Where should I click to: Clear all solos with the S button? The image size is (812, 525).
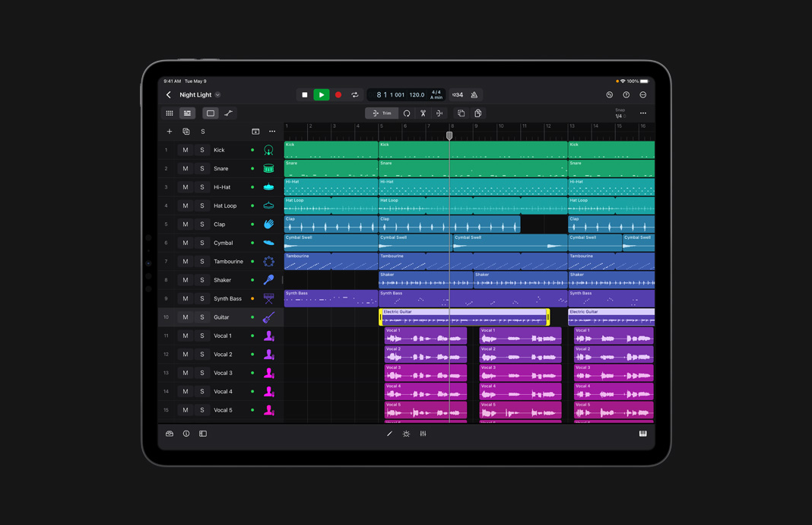(x=203, y=132)
